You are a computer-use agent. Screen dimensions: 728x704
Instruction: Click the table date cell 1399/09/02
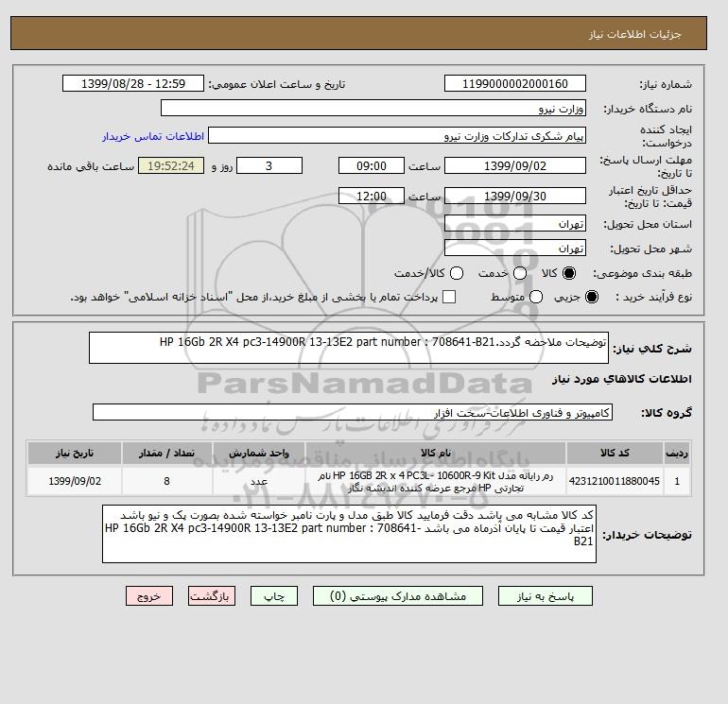click(x=75, y=481)
